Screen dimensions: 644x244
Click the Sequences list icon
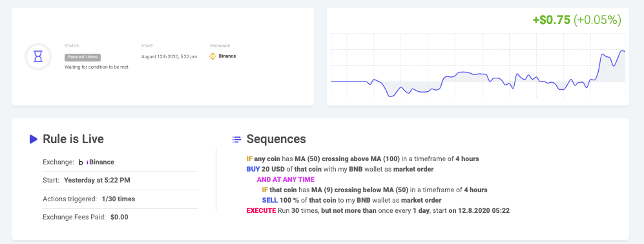(x=236, y=140)
